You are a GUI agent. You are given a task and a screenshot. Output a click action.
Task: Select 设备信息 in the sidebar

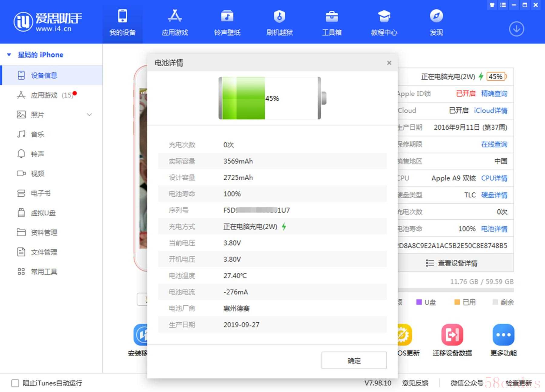51,75
